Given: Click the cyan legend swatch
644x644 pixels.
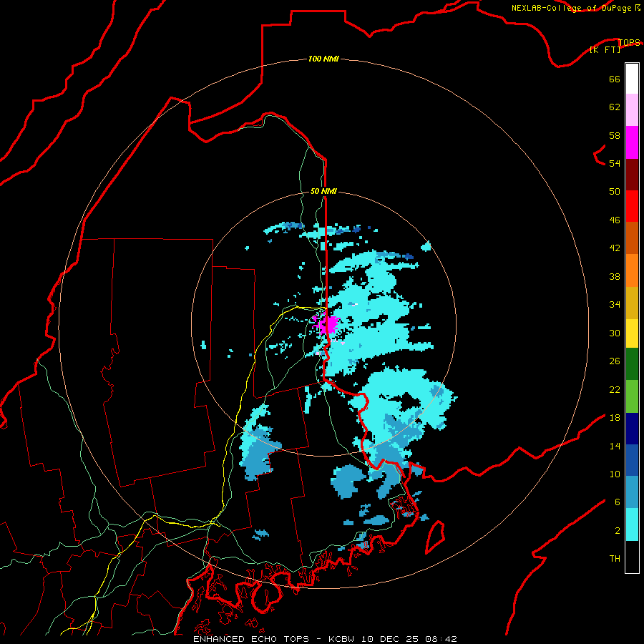Looking at the screenshot, I should click(x=632, y=525).
